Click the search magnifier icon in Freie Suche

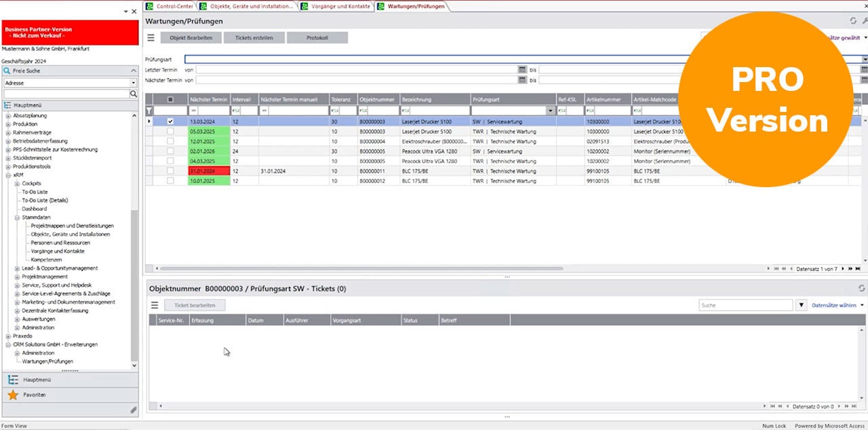click(x=134, y=94)
